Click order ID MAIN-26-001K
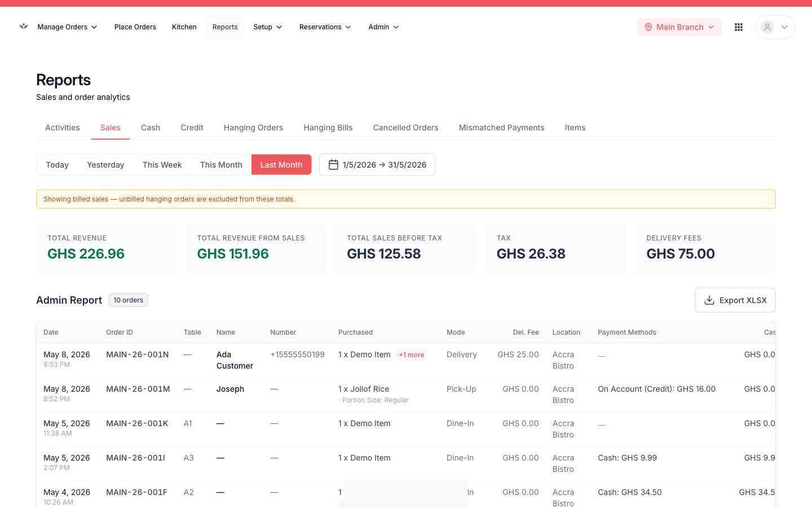The height and width of the screenshot is (508, 812). point(137,423)
